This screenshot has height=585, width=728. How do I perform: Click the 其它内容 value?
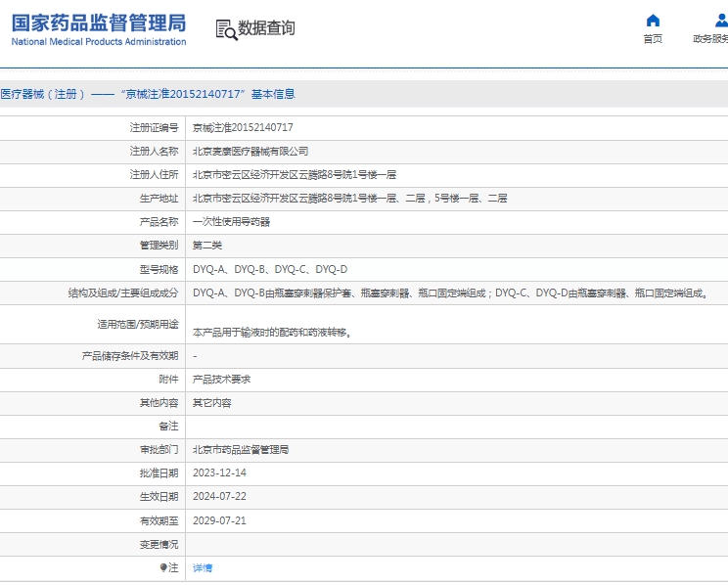coord(212,402)
